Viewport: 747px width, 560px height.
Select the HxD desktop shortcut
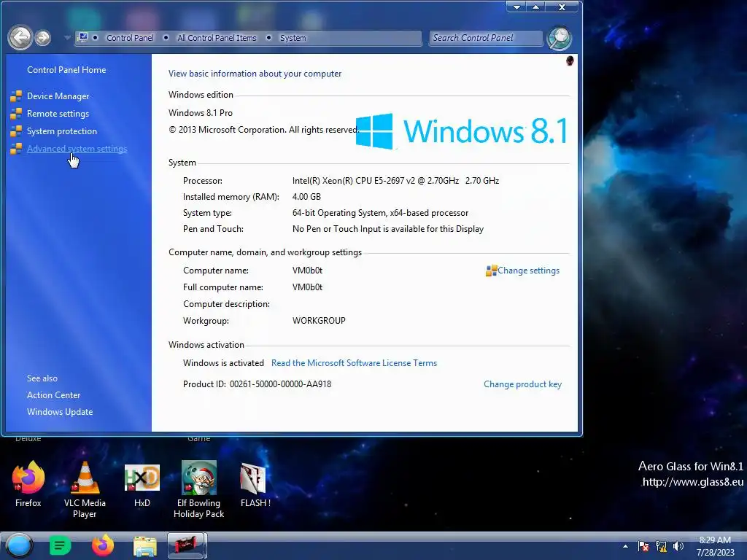(142, 485)
